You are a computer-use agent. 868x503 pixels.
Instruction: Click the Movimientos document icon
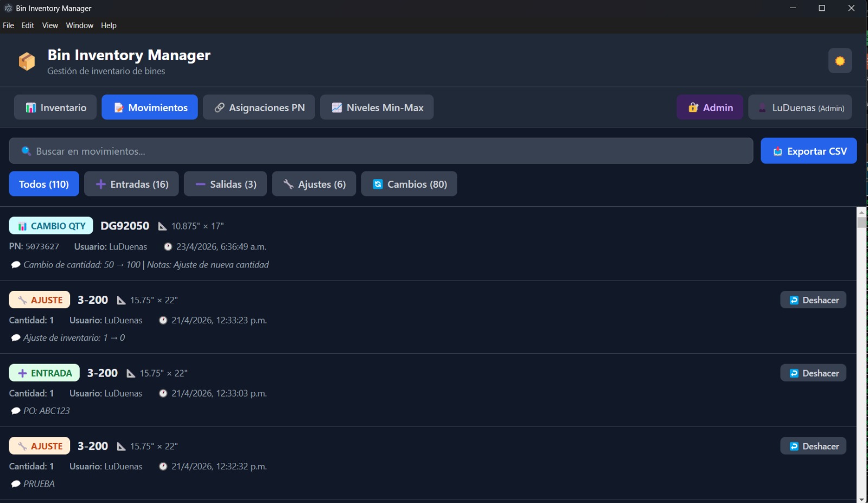coord(119,107)
